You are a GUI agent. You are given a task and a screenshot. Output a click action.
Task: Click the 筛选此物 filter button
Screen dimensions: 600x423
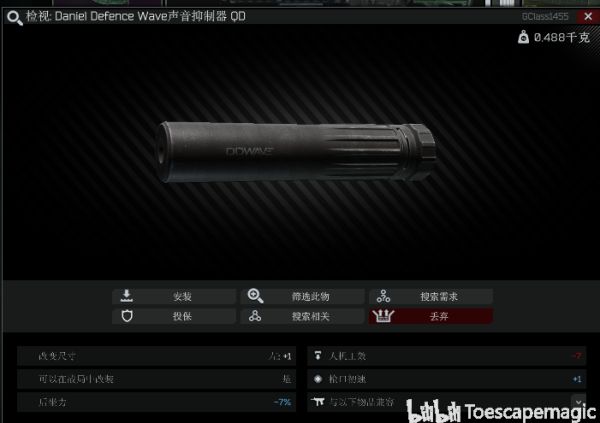tap(302, 296)
